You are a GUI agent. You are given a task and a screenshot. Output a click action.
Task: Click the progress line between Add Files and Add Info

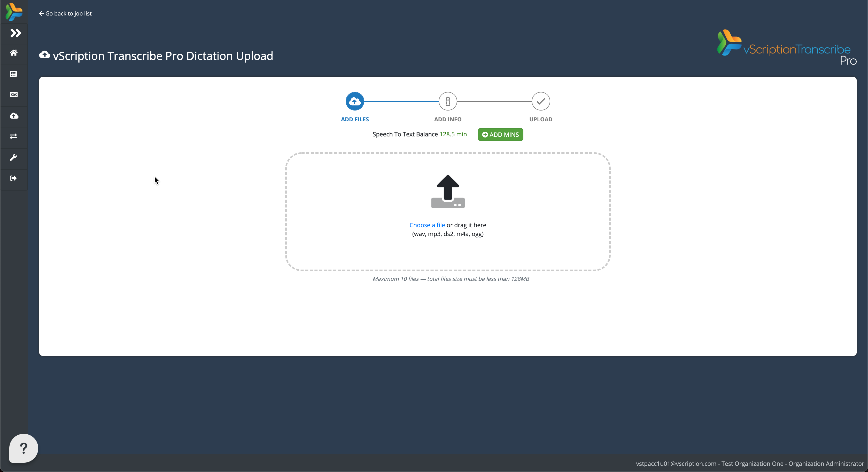pyautogui.click(x=401, y=101)
